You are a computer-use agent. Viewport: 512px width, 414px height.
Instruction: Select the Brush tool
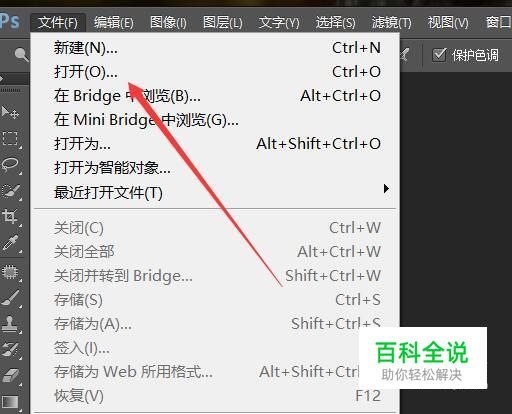click(10, 298)
